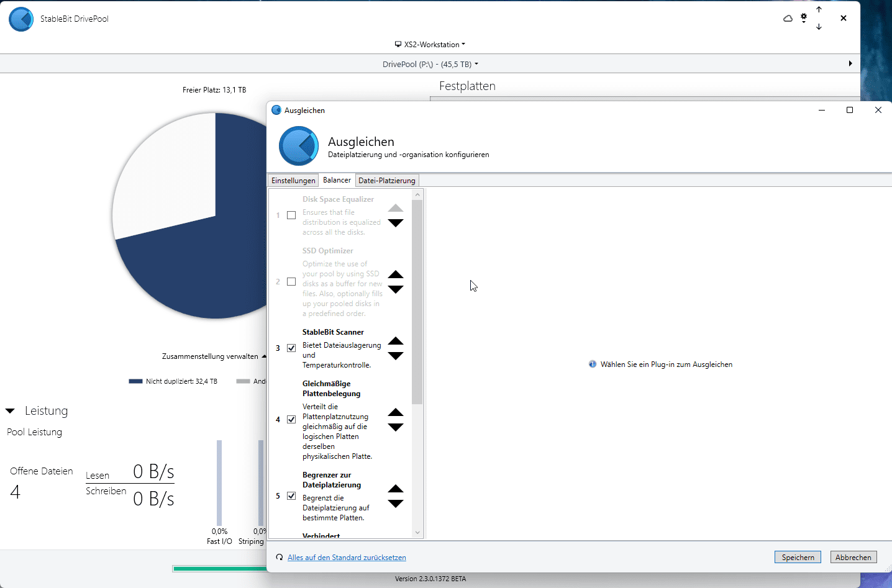This screenshot has width=892, height=588.
Task: Close the StableBit DrivePool main window
Action: 844,18
